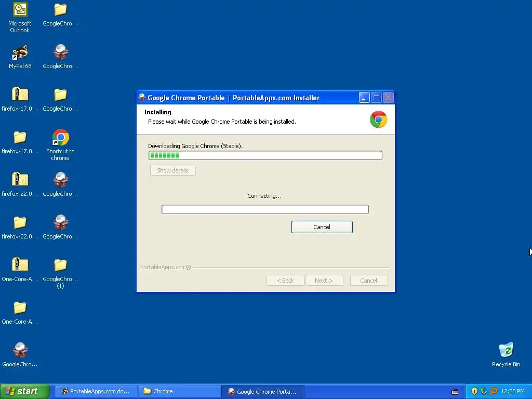Click the orange magnifier tray icon
Viewport: 532px width, 399px height.
pyautogui.click(x=494, y=391)
